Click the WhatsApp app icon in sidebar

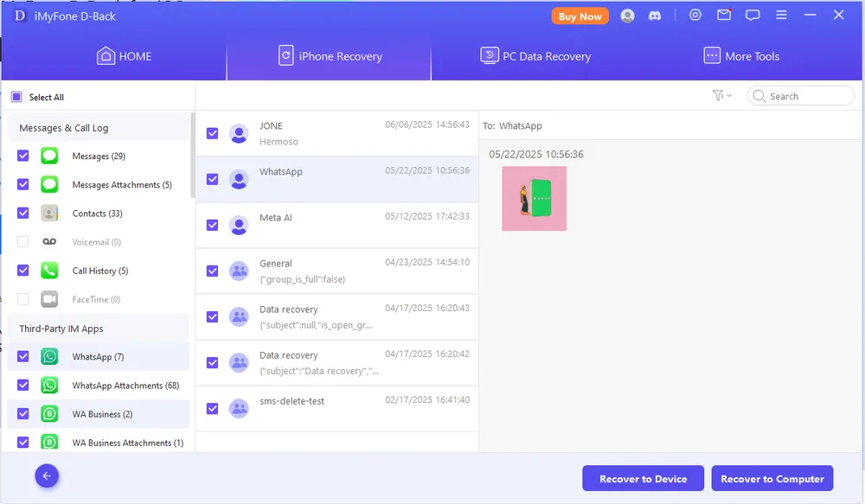coord(49,357)
